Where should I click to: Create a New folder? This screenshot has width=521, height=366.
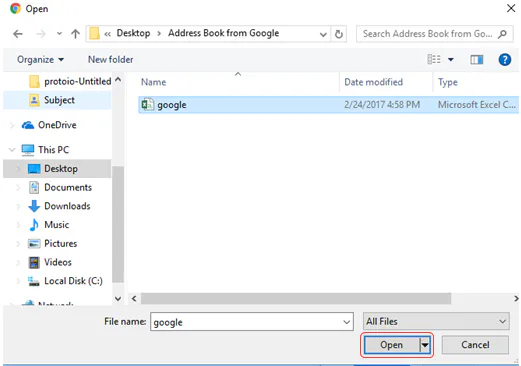pos(111,60)
